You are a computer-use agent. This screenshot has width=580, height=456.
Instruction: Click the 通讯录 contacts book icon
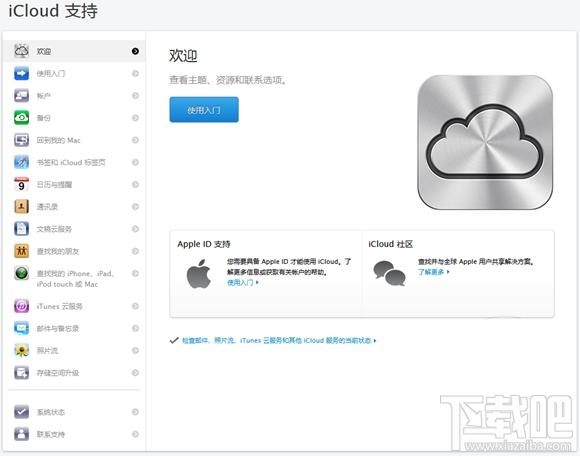pyautogui.click(x=21, y=206)
